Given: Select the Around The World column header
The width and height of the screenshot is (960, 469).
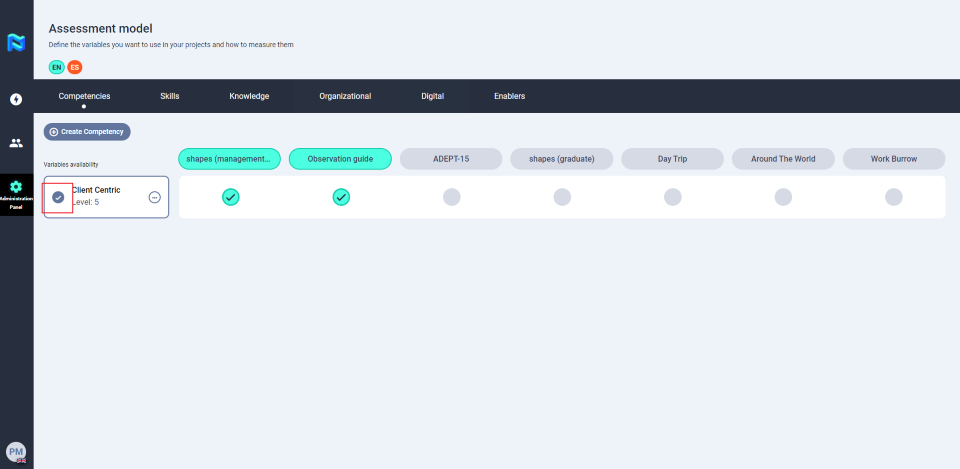Looking at the screenshot, I should 783,159.
